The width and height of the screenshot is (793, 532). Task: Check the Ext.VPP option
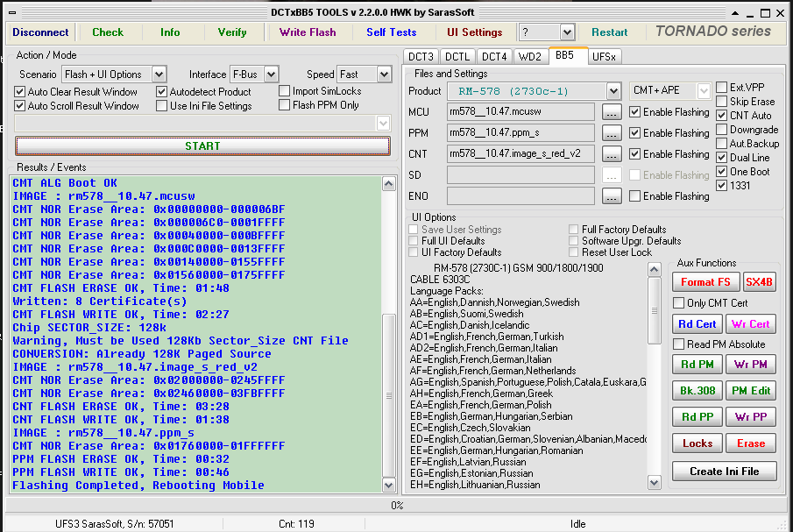pos(722,88)
